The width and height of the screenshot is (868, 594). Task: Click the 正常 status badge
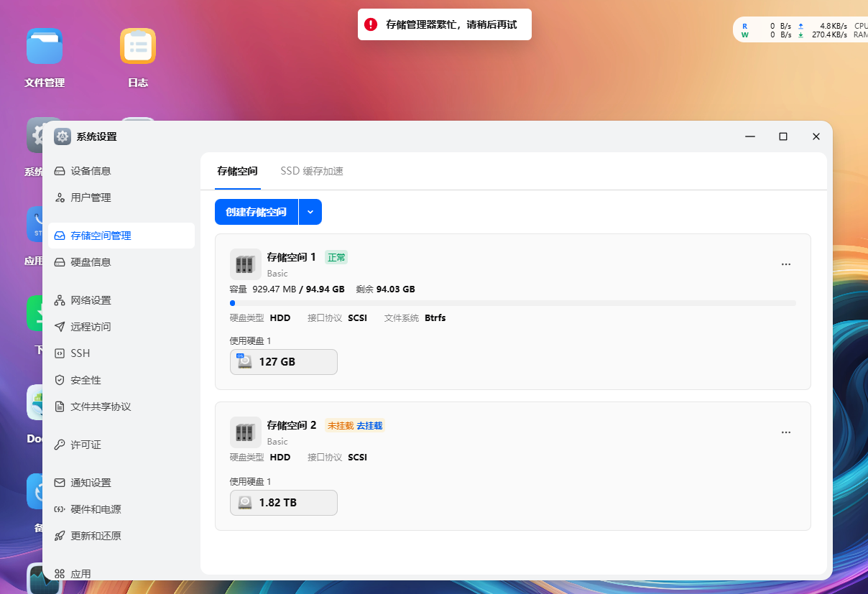point(336,257)
